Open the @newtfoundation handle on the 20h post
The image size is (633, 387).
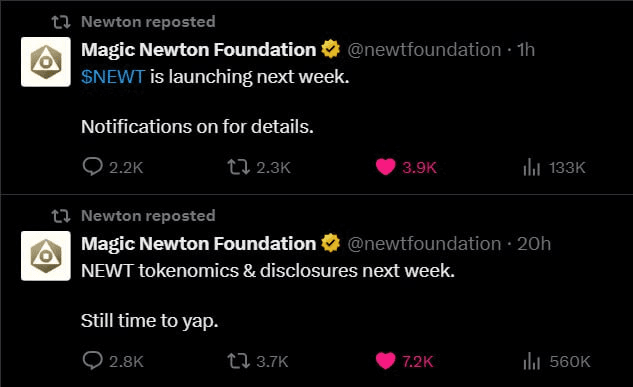pos(424,244)
